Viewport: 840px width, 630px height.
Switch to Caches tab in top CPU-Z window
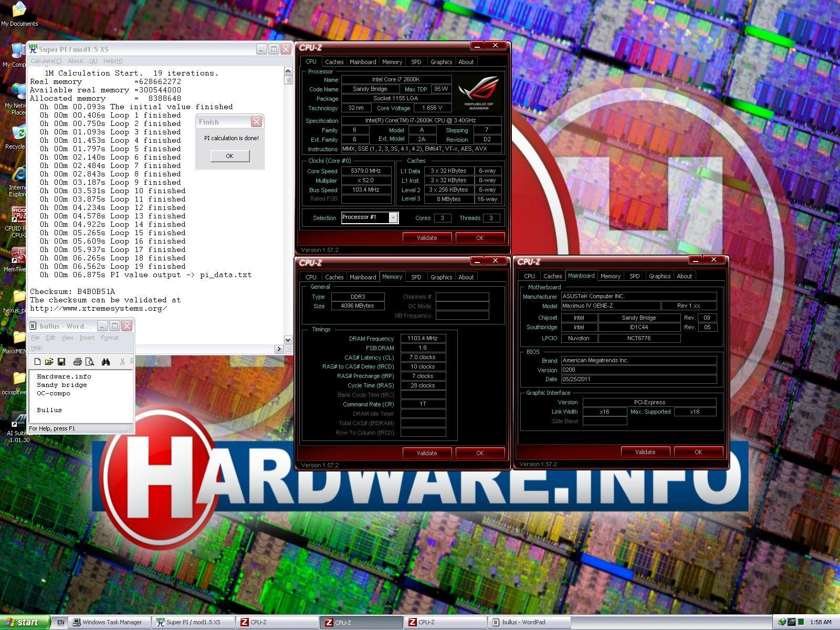click(334, 62)
